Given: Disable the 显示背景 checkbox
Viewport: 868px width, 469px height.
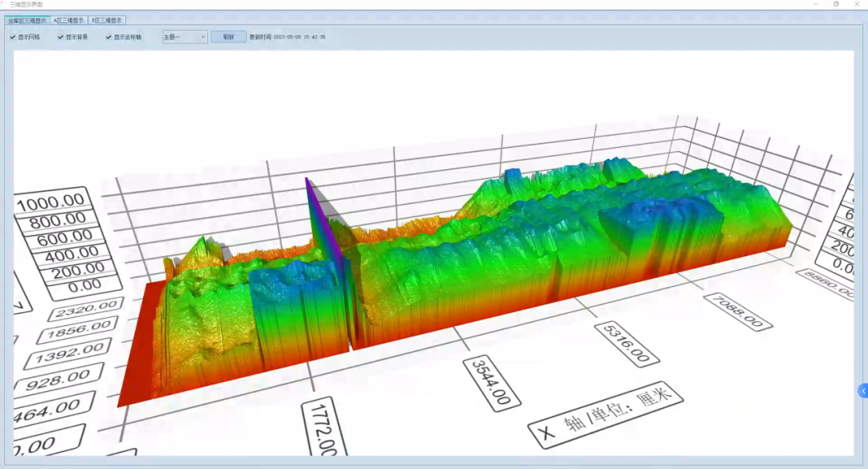Looking at the screenshot, I should click(x=61, y=37).
